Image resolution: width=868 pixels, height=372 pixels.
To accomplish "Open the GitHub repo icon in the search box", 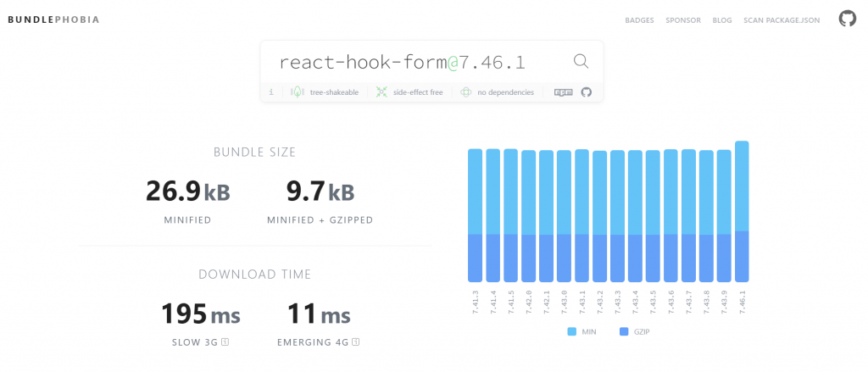I will (x=587, y=92).
